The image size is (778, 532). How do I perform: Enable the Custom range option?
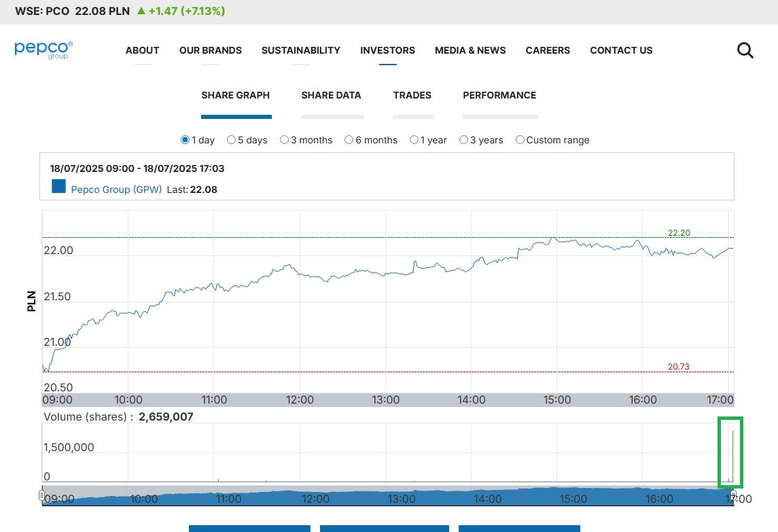(520, 140)
